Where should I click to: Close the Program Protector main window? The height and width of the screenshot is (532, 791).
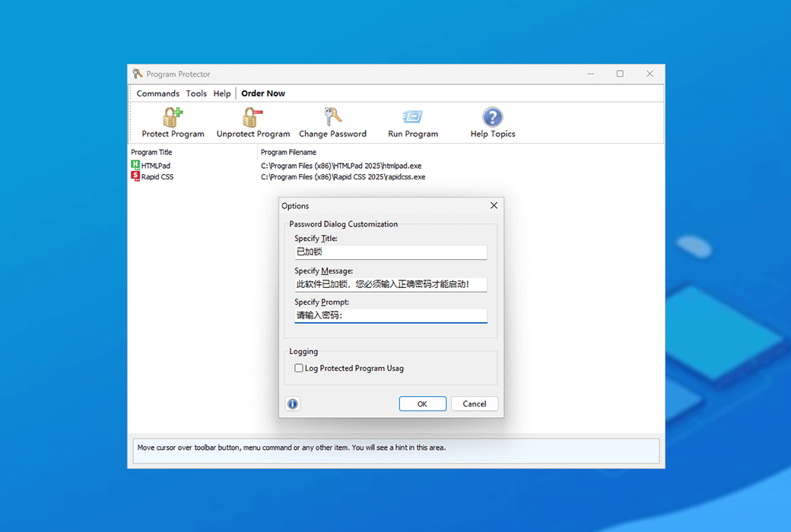(x=650, y=74)
